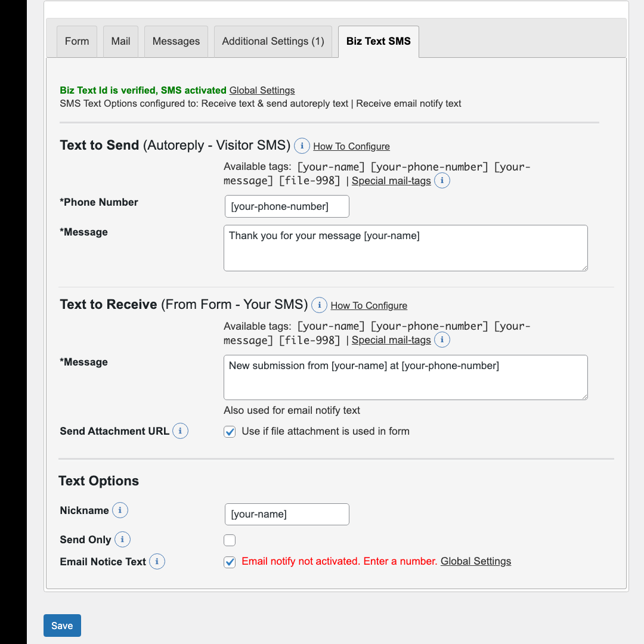Show info for Send Attachment URL
Viewport: 644px width, 644px height.
[x=180, y=431]
